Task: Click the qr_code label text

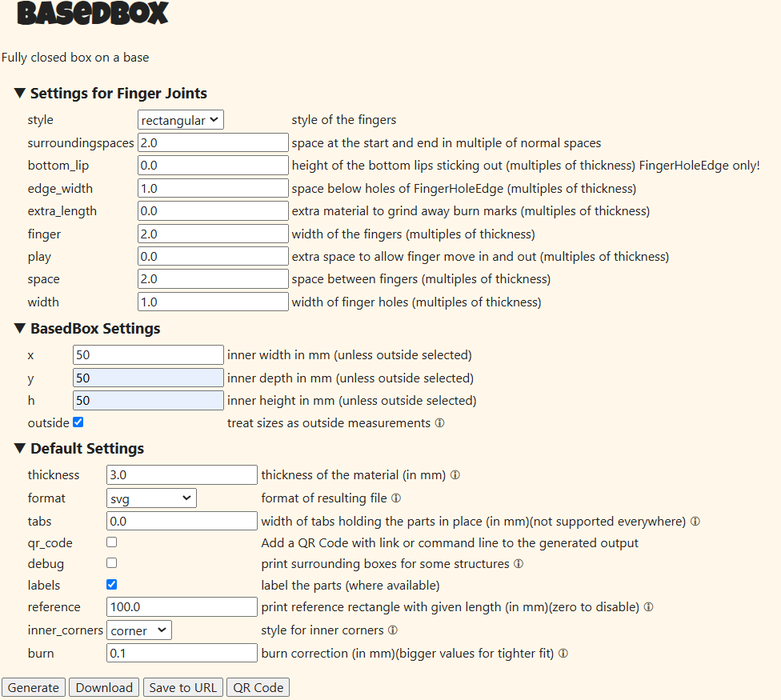Action: pyautogui.click(x=50, y=543)
